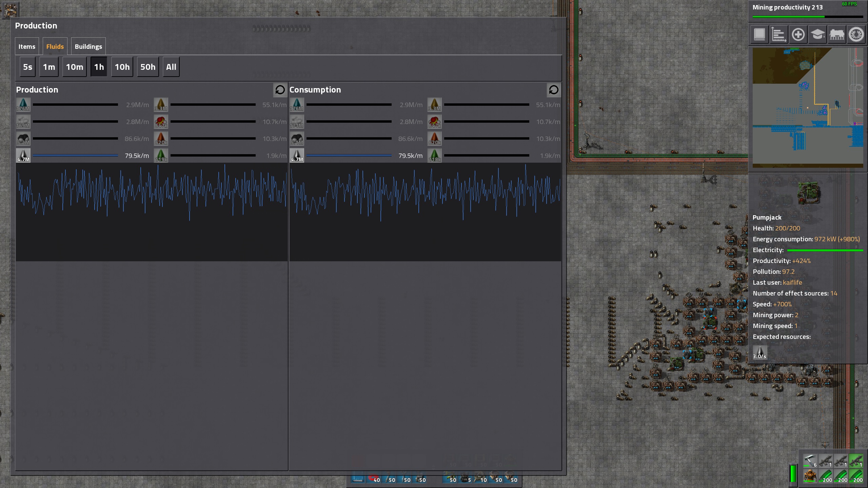The width and height of the screenshot is (868, 488).
Task: Open the blueprint library
Action: click(x=759, y=34)
